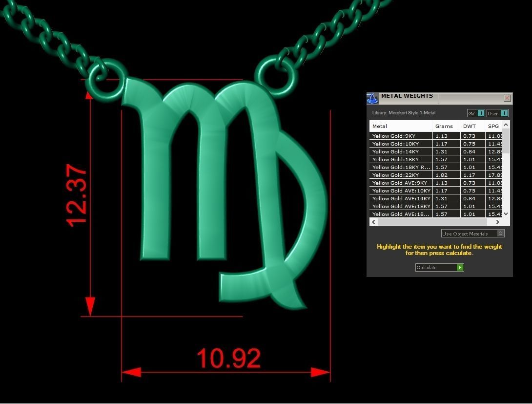Select the Yellow Gold:18KY row

click(x=436, y=159)
